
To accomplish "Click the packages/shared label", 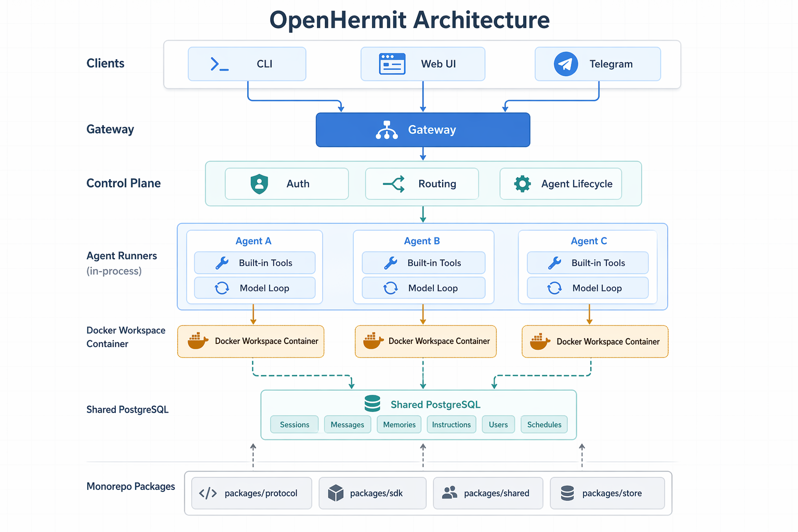I will coord(497,493).
